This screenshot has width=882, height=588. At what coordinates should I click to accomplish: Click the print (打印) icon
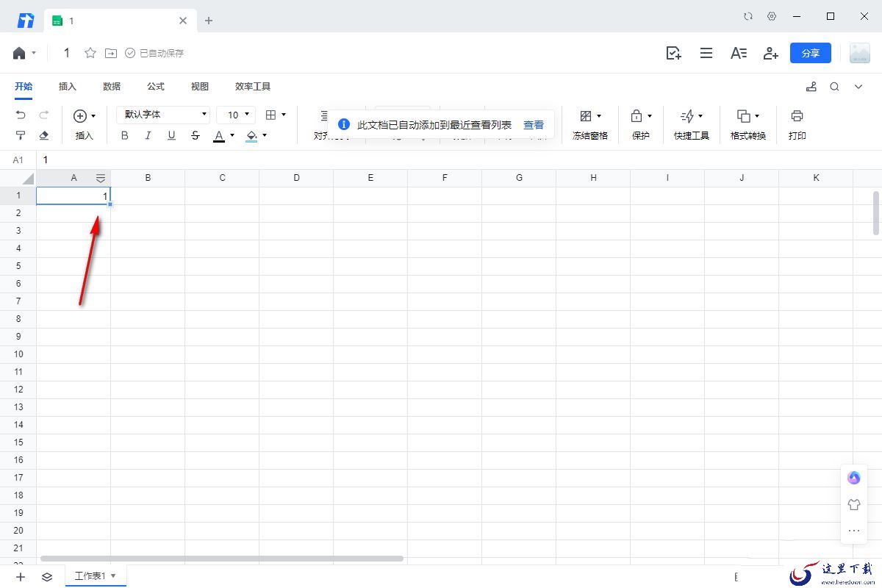pyautogui.click(x=797, y=116)
